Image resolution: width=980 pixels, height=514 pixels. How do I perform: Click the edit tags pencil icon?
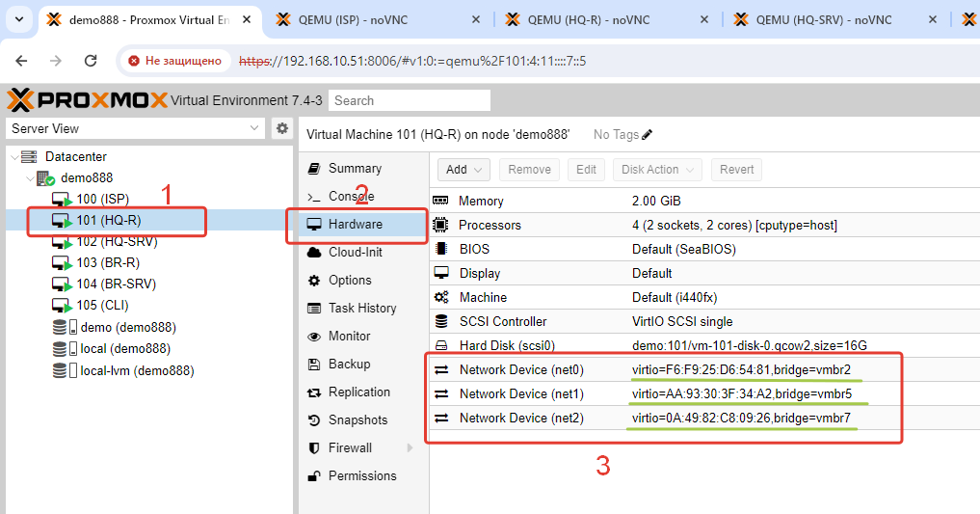[648, 134]
